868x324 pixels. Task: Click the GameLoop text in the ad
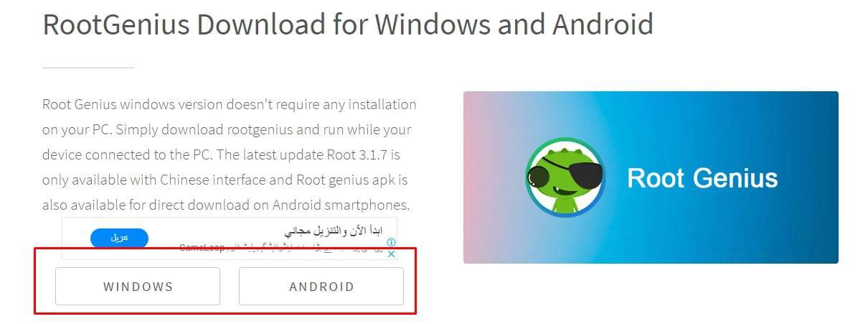pos(202,248)
